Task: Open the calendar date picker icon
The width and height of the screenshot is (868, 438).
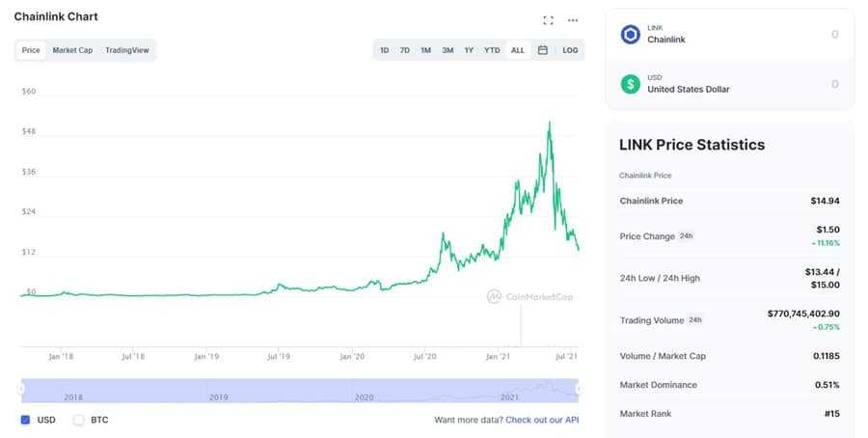Action: pyautogui.click(x=543, y=50)
